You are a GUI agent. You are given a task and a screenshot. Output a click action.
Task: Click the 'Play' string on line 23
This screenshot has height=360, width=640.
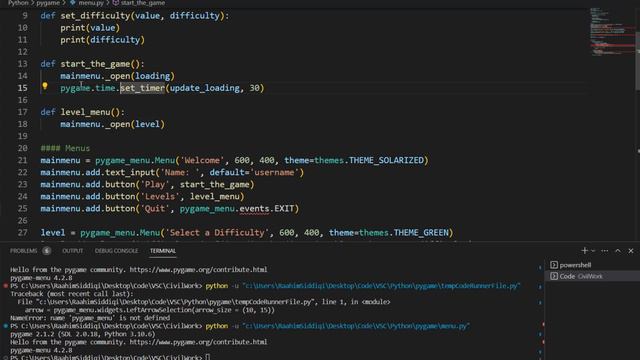155,184
